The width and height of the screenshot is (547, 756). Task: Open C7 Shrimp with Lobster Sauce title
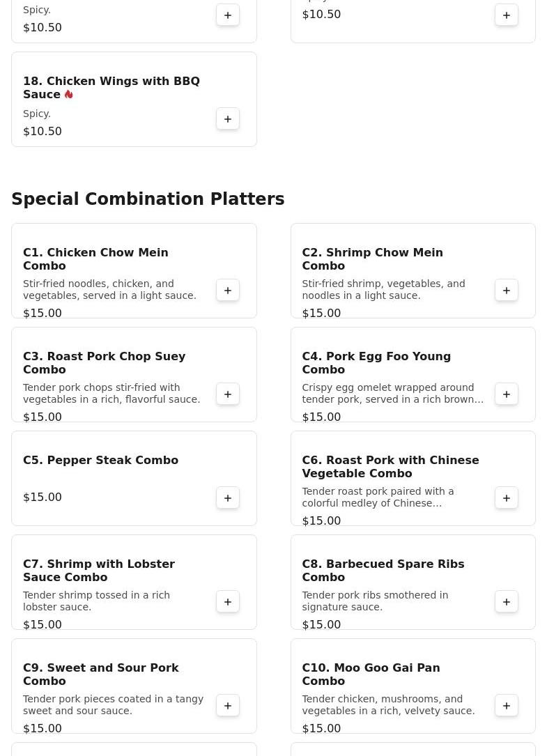click(x=99, y=570)
